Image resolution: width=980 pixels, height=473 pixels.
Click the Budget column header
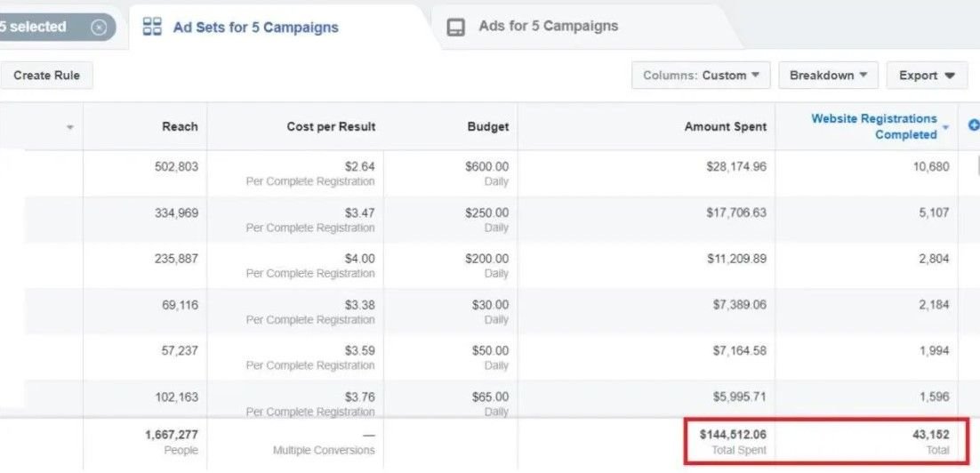click(488, 127)
